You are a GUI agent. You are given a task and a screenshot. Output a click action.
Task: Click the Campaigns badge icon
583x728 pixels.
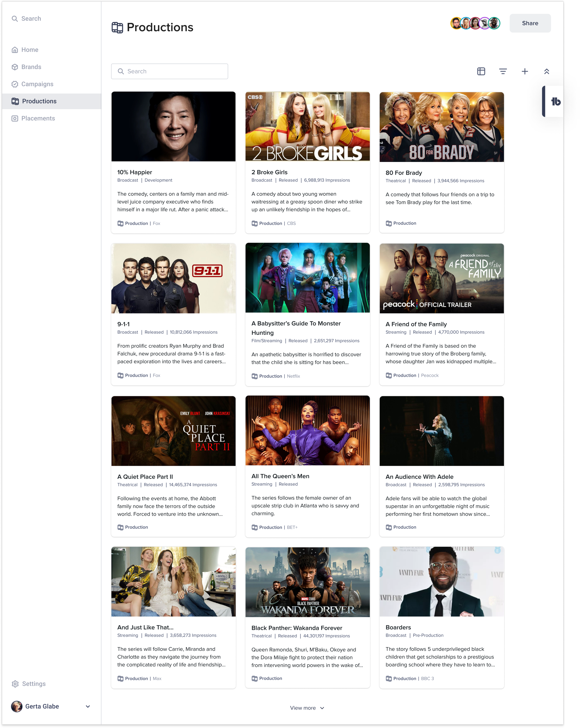click(14, 84)
